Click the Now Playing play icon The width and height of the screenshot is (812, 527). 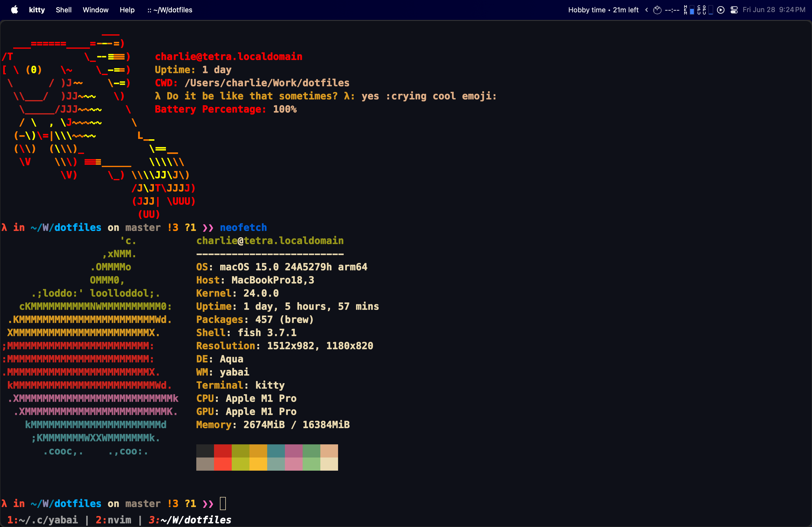pyautogui.click(x=720, y=10)
